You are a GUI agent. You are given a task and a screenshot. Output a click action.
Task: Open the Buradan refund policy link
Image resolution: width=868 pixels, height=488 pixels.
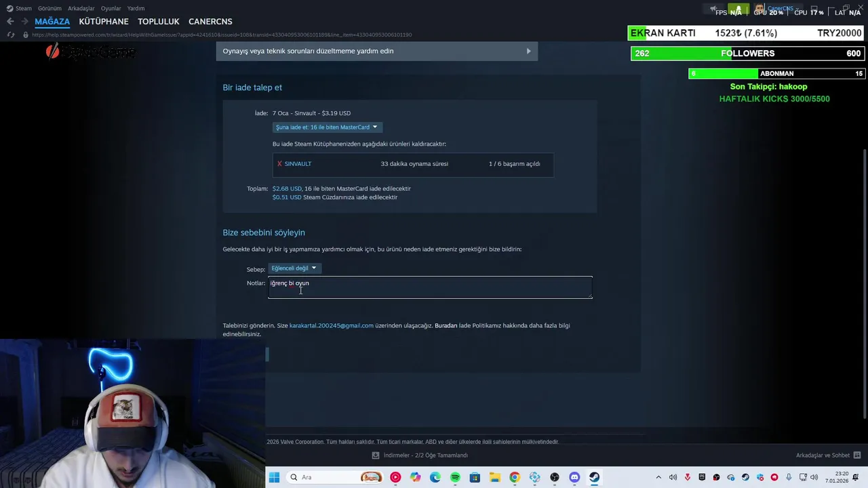[x=446, y=325]
